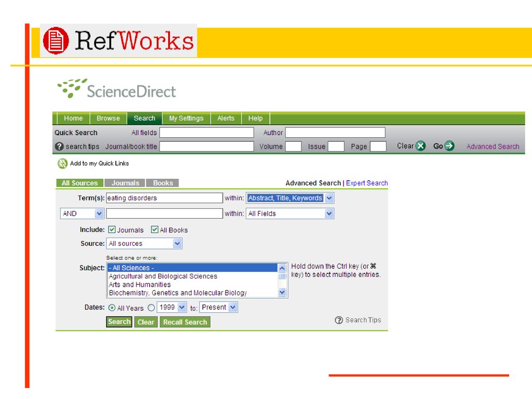Open the Help menu item
Image resolution: width=532 pixels, height=399 pixels.
256,118
